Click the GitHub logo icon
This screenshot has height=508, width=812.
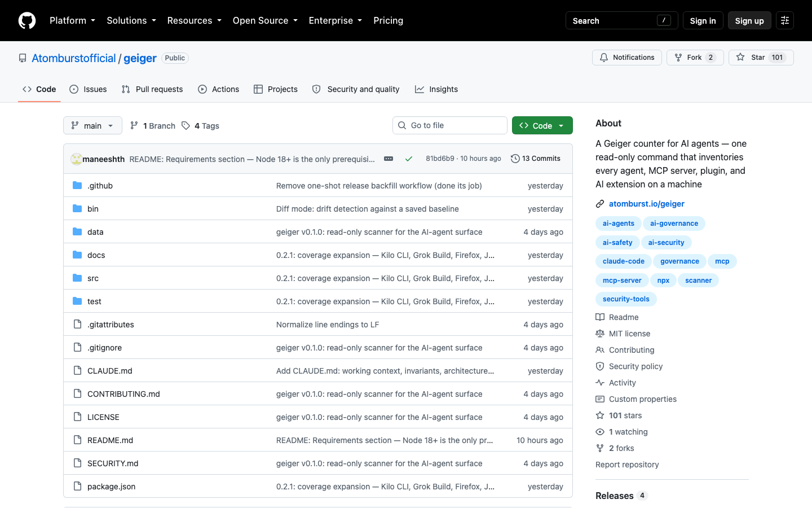[x=27, y=20]
